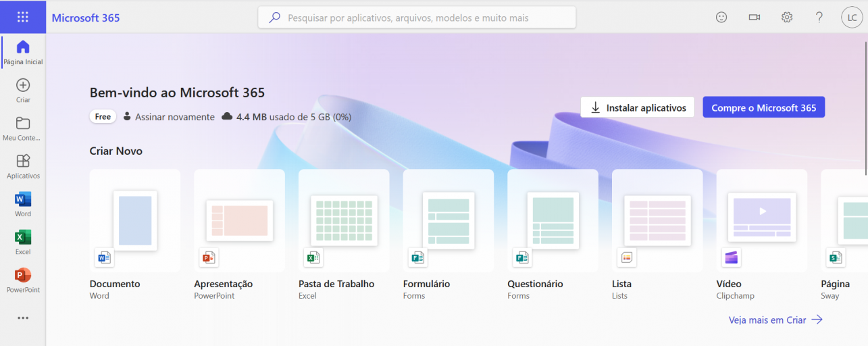Open the LC account avatar menu

tap(852, 18)
